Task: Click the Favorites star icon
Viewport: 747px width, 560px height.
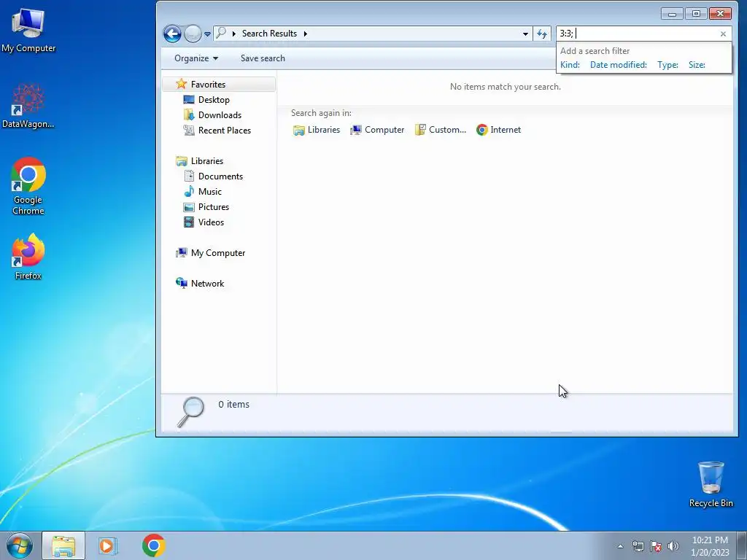Action: click(x=181, y=85)
